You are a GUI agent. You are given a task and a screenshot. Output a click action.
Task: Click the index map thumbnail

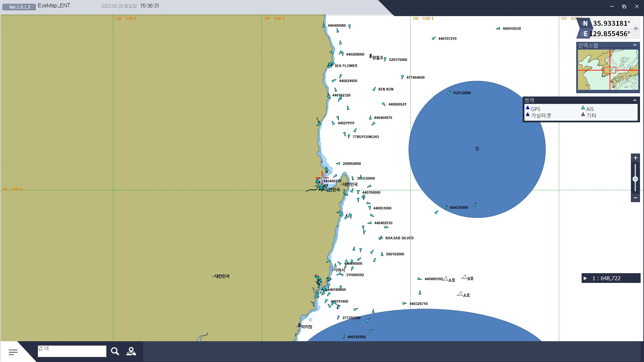(608, 70)
